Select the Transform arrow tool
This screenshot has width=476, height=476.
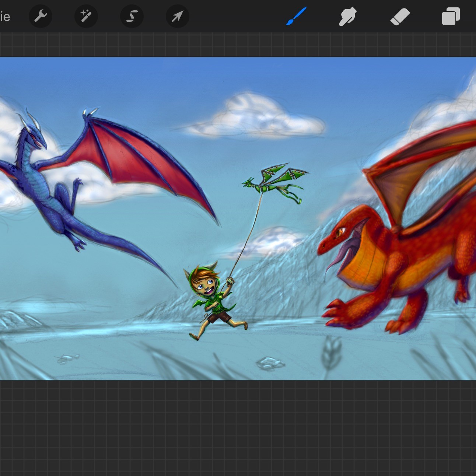pos(177,16)
